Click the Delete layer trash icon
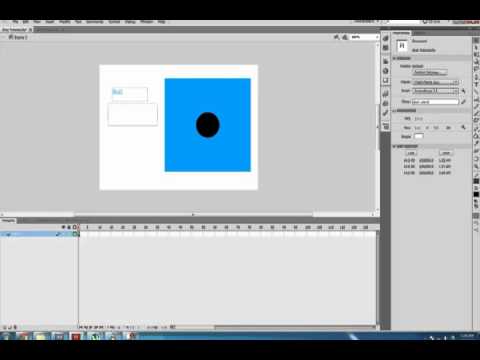This screenshot has height=360, width=480. click(15, 327)
